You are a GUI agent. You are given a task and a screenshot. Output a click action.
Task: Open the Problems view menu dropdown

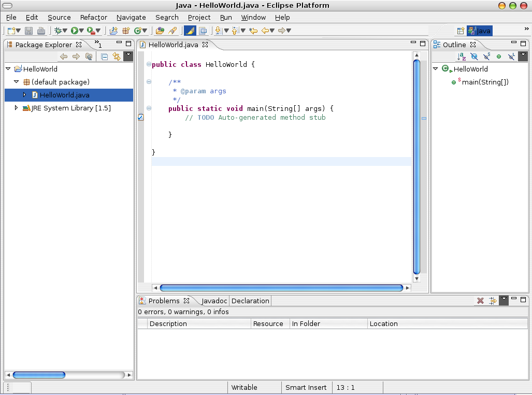tap(504, 300)
